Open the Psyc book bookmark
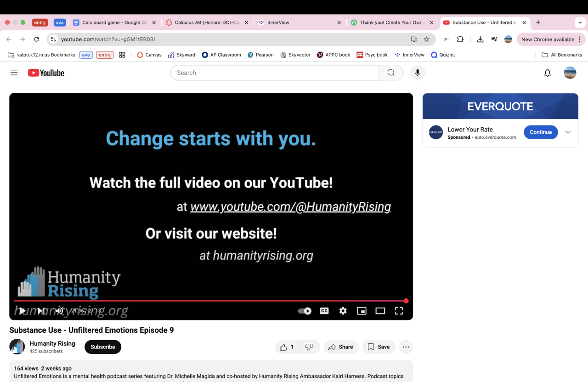Screen dimensions: 588x382 click(x=372, y=55)
